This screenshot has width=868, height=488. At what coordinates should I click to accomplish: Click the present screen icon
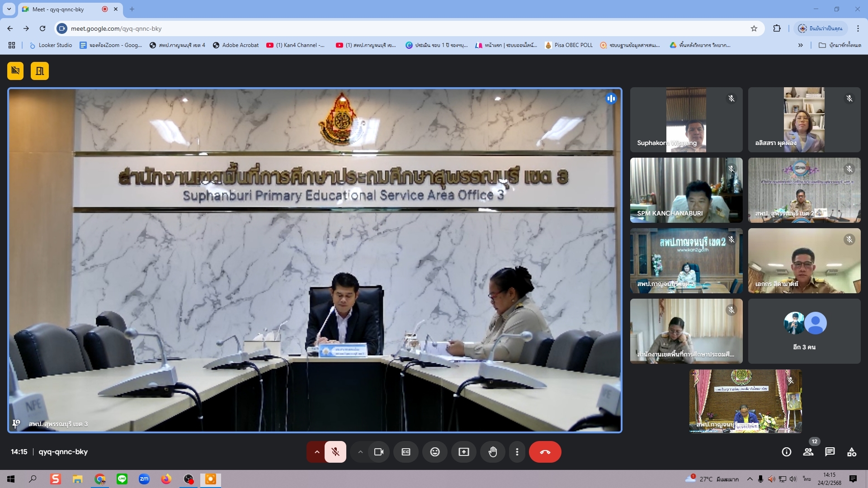click(464, 452)
